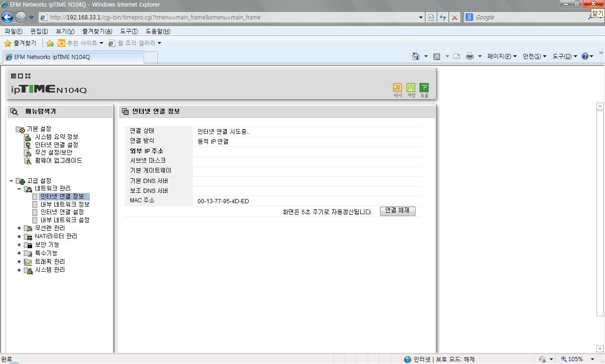The width and height of the screenshot is (605, 364).
Task: Click the 연결 해제 button
Action: click(398, 211)
